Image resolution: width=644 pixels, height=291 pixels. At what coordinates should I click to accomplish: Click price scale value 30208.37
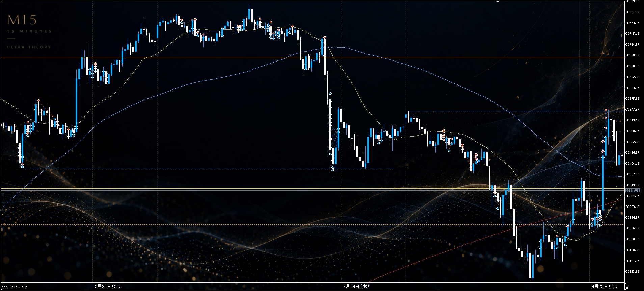click(633, 239)
